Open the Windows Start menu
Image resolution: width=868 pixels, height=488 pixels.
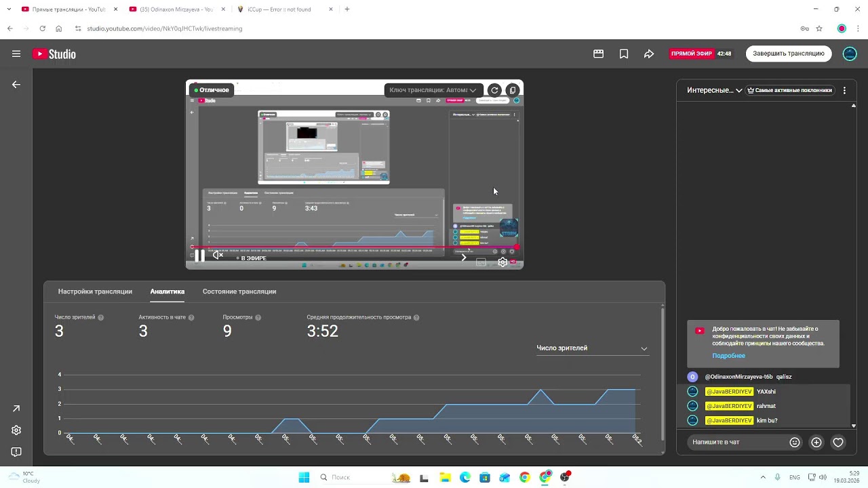click(x=304, y=477)
